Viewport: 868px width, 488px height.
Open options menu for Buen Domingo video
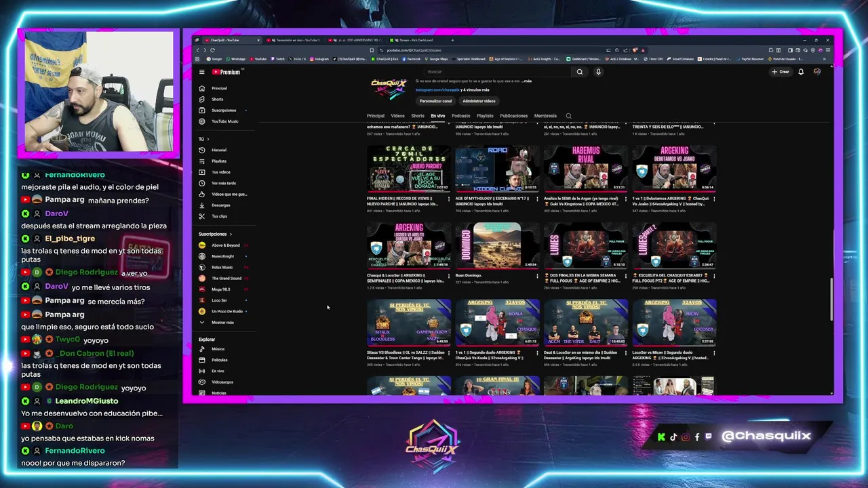(x=537, y=276)
